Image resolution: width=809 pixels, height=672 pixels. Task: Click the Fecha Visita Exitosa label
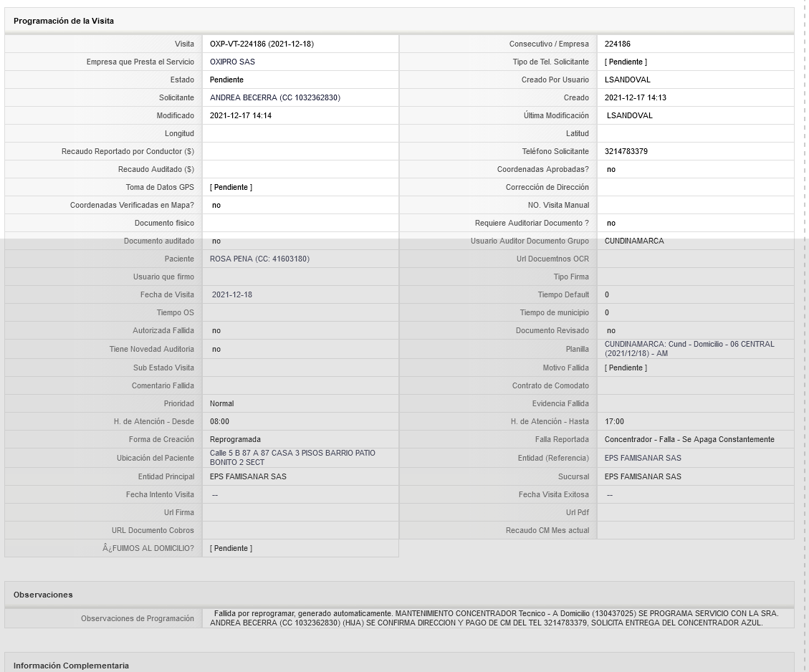click(554, 494)
